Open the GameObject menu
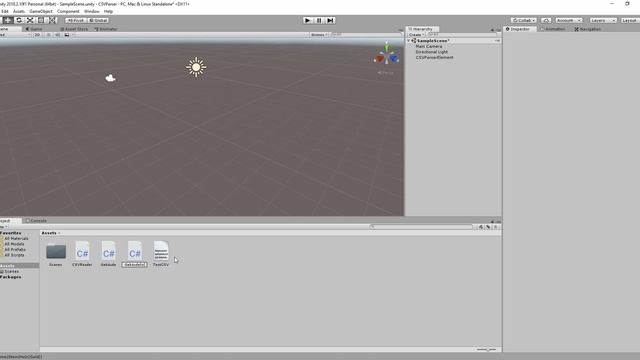 coord(41,11)
